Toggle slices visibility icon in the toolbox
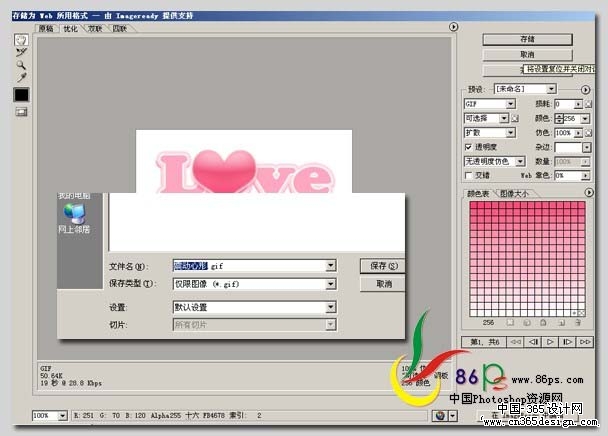 pyautogui.click(x=21, y=112)
